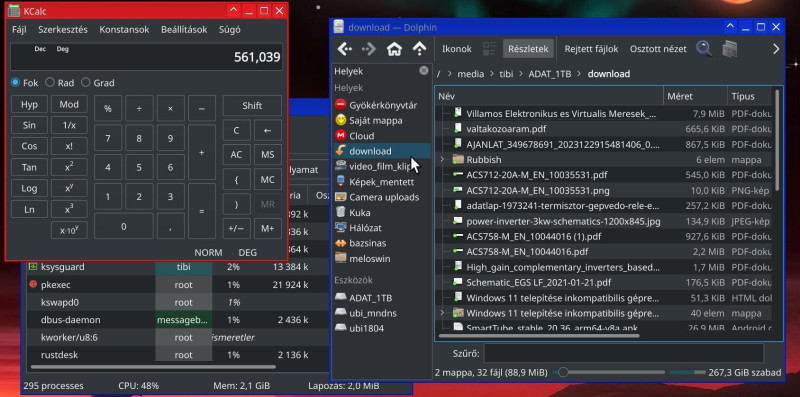Toggle the Shift key in KCalc
This screenshot has height=397, width=800.
tap(252, 106)
